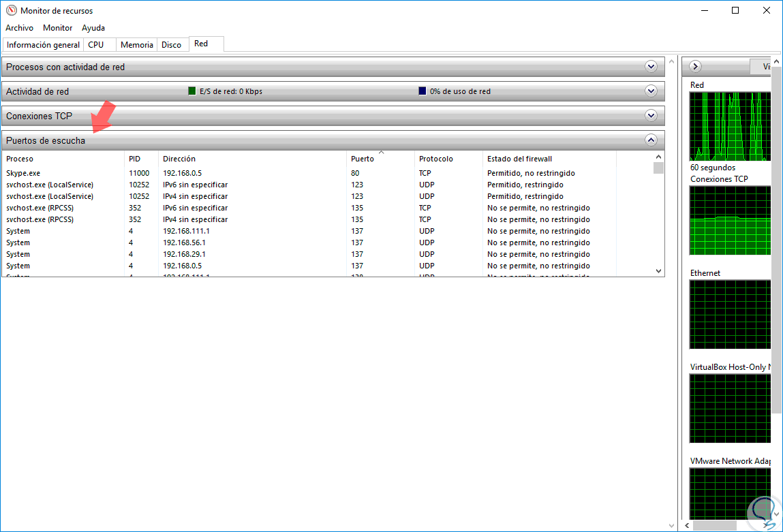Click the listening ports scrollbar thumb

pos(658,168)
